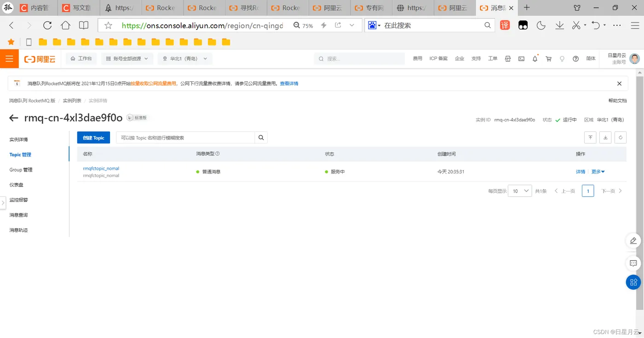
Task: Go back with the arrow beside rmq-cn-4xl3dae9f0o
Action: tap(14, 118)
